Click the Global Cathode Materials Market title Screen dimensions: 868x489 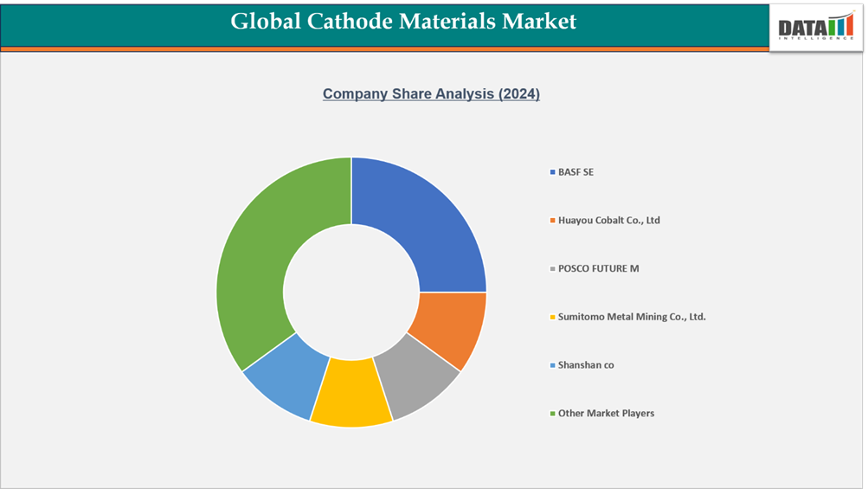(403, 22)
